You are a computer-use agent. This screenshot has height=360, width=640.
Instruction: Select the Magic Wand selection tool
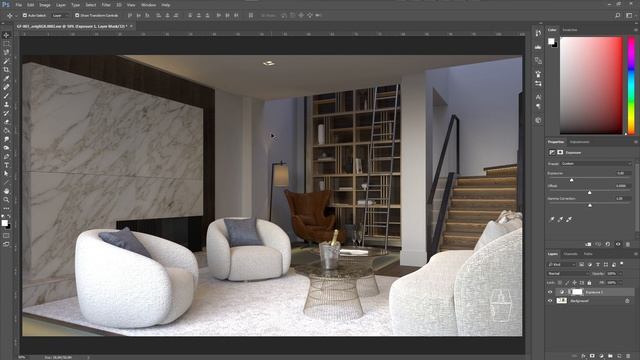(6, 61)
